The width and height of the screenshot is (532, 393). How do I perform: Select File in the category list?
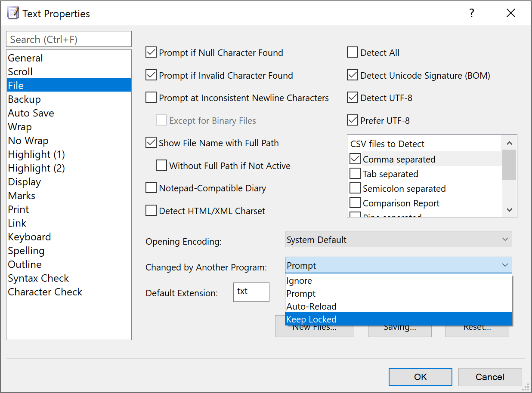pyautogui.click(x=69, y=85)
